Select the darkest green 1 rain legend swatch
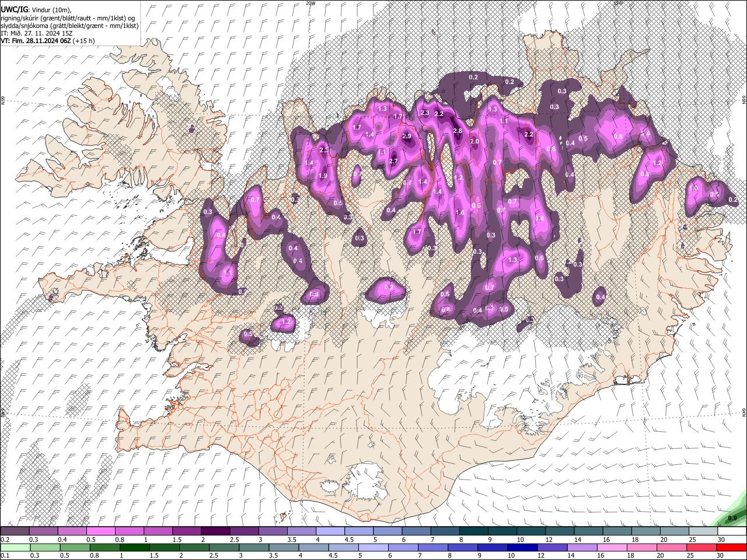 click(134, 547)
